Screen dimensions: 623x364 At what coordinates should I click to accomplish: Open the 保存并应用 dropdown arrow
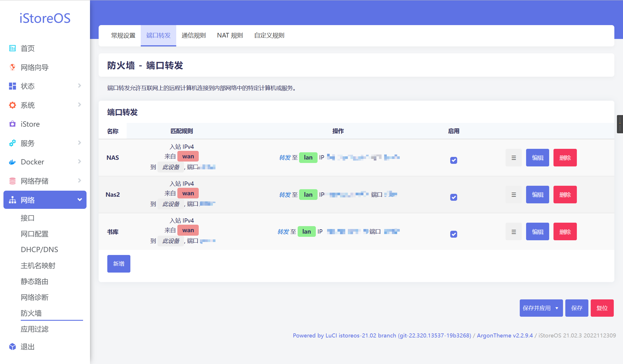point(557,308)
